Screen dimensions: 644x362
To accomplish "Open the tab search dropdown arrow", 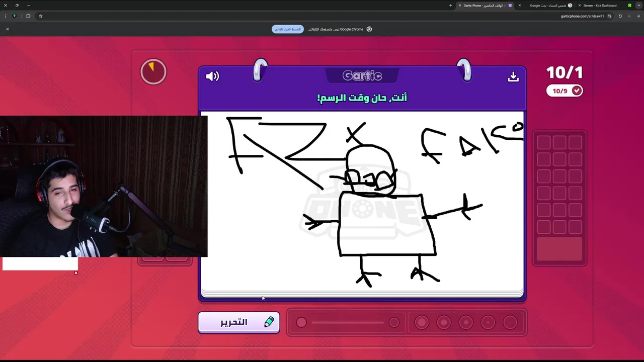I will click(x=638, y=6).
